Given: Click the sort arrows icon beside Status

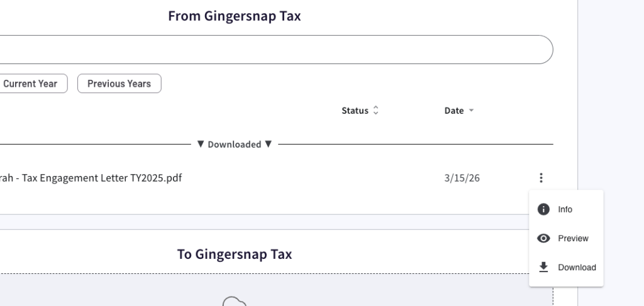Looking at the screenshot, I should (376, 111).
